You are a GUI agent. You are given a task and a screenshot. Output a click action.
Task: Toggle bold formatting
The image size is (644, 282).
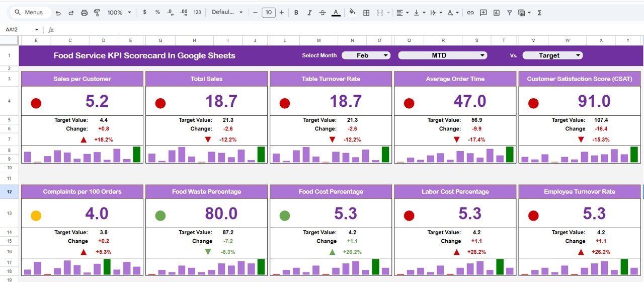[x=296, y=13]
